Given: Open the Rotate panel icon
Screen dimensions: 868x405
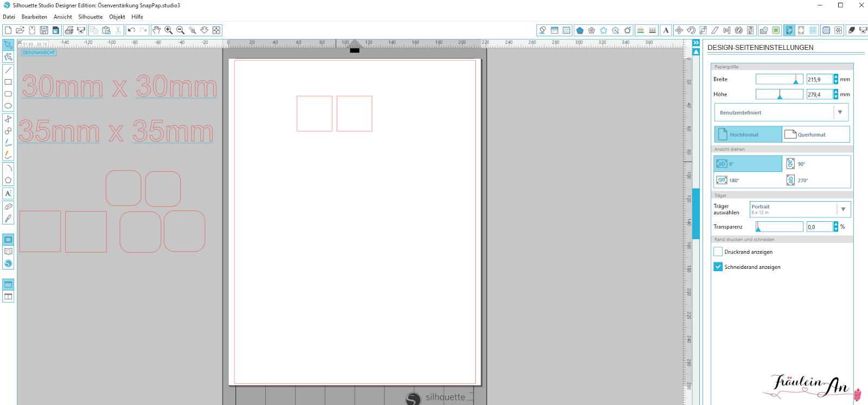Looking at the screenshot, I should [x=691, y=30].
